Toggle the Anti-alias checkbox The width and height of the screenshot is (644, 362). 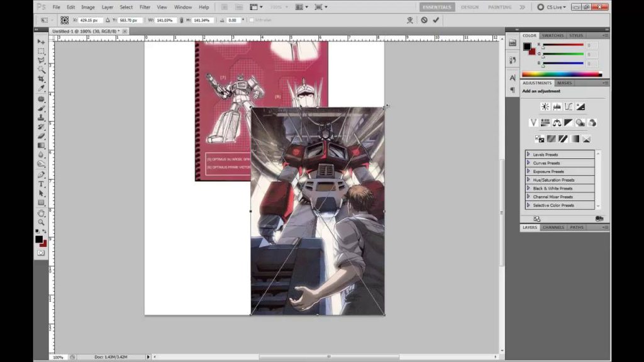click(x=252, y=20)
